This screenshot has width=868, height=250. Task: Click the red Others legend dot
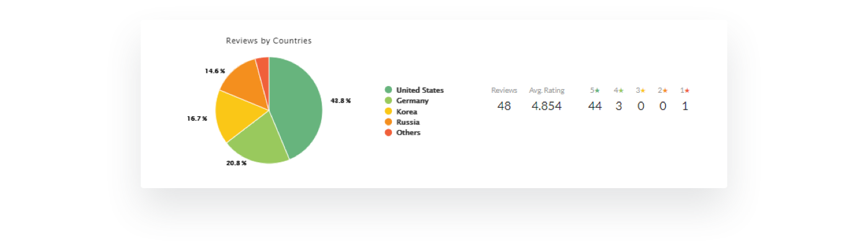click(x=389, y=133)
